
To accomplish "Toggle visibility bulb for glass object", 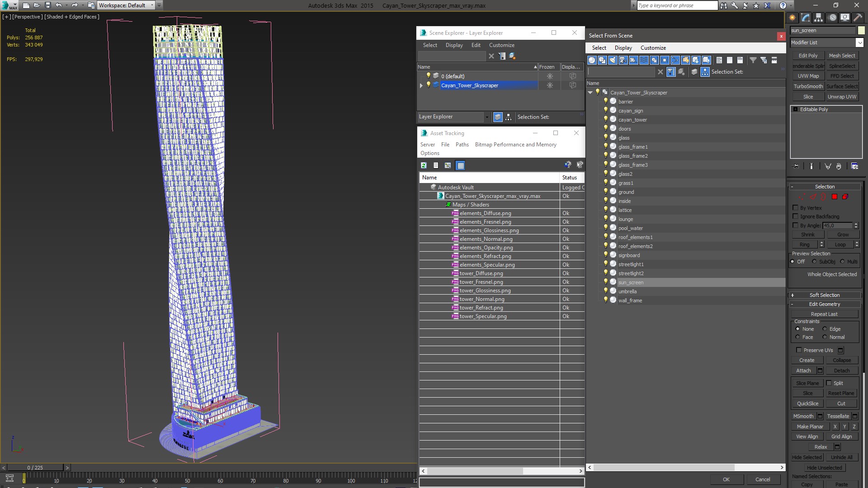I will 606,137.
